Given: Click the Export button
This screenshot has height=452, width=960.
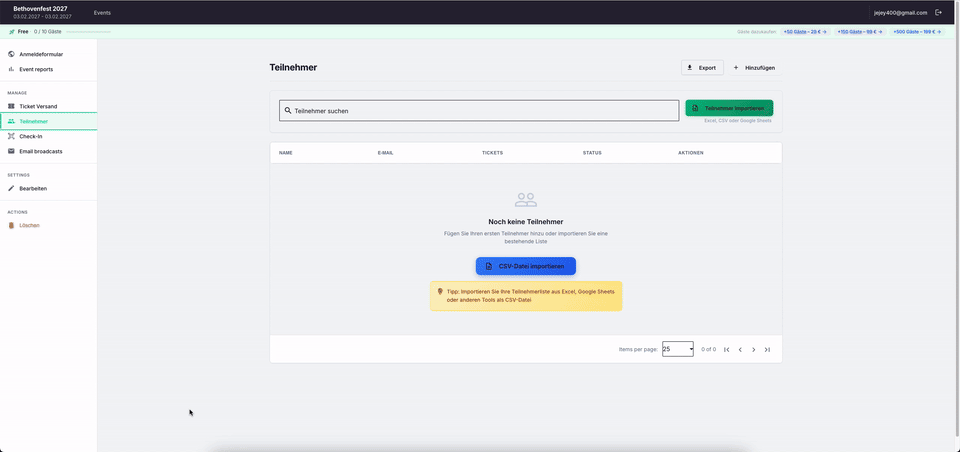Looking at the screenshot, I should [x=702, y=67].
